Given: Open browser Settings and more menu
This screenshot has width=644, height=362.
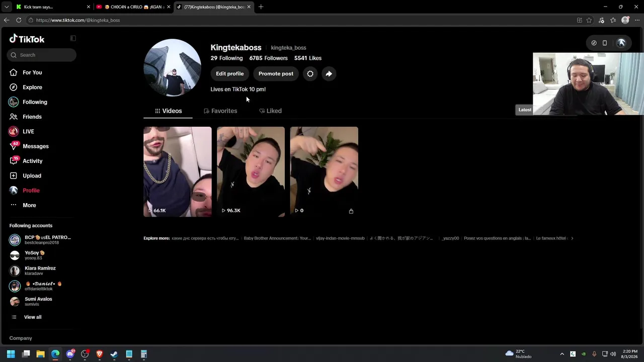Looking at the screenshot, I should pyautogui.click(x=637, y=20).
